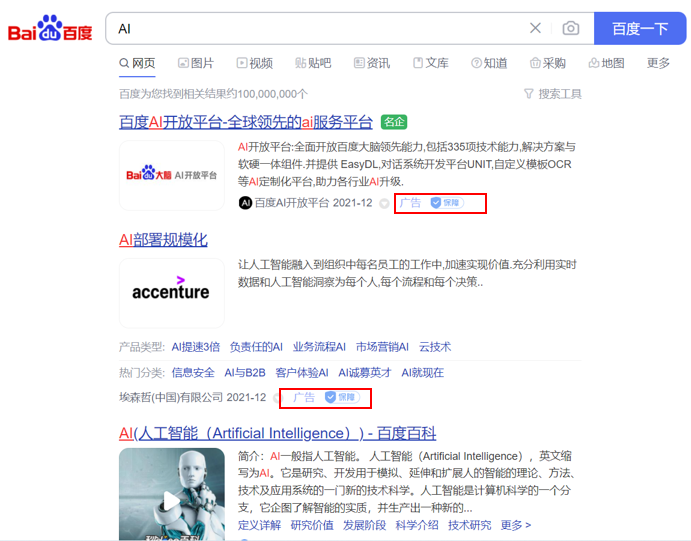Open the AI就现在 link

pos(422,373)
